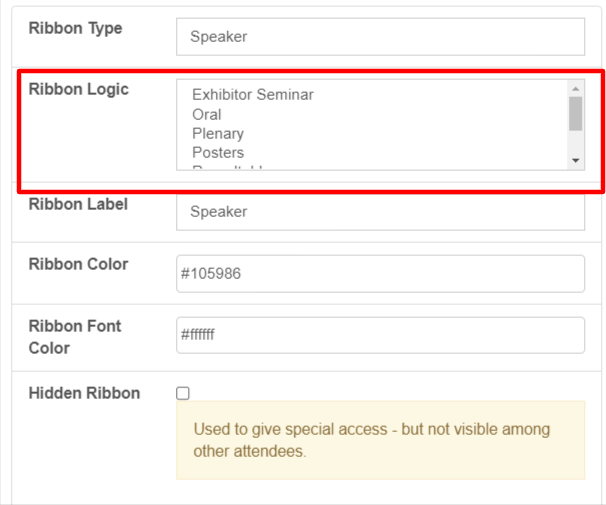Select Exhibitor Seminar in Ribbon Logic list
Screen dimensions: 606x505
253,95
